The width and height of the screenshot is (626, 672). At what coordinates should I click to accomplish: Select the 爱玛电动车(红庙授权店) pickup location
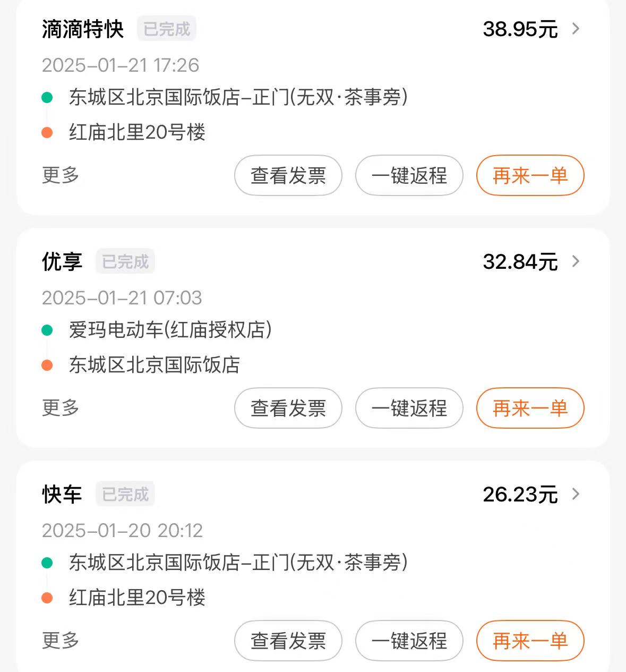click(x=170, y=330)
